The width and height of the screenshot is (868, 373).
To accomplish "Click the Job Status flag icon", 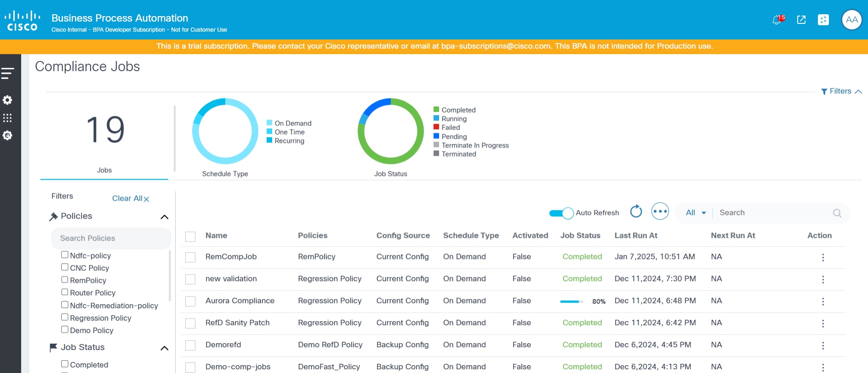I will click(53, 348).
